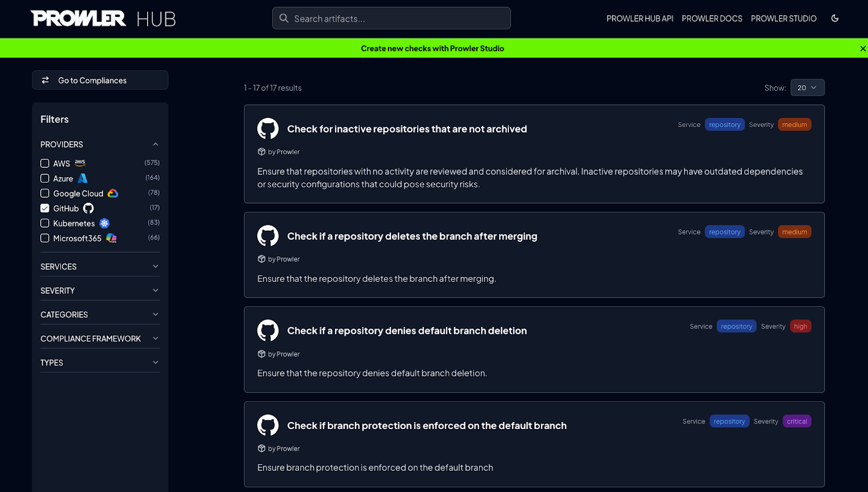Screen dimensions: 868x492
Task: Click repository service badge on inactive repositories card
Action: click(724, 125)
